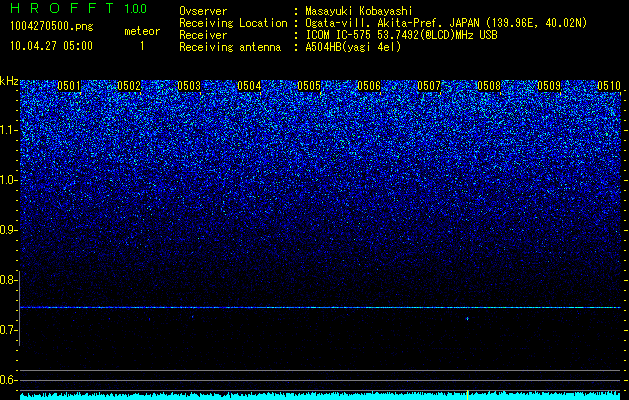Screen dimensions: 629x400
Task: Click the 0503 time marker
Action: (x=189, y=86)
